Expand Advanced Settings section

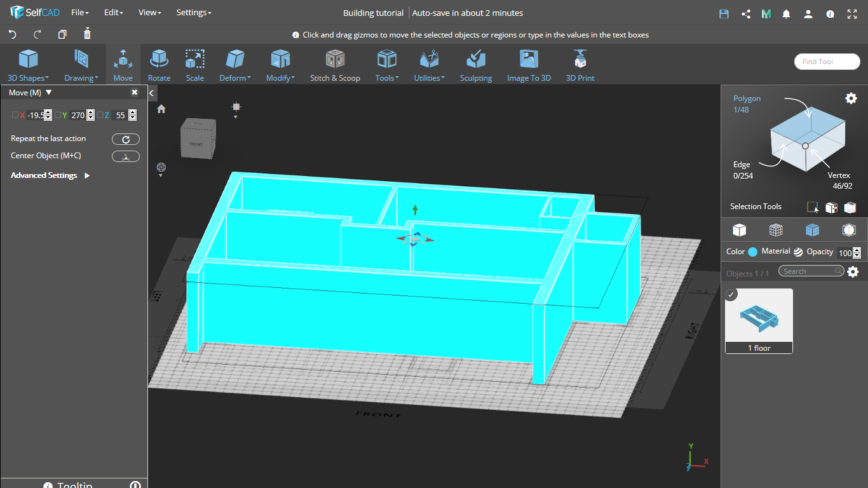pos(50,175)
